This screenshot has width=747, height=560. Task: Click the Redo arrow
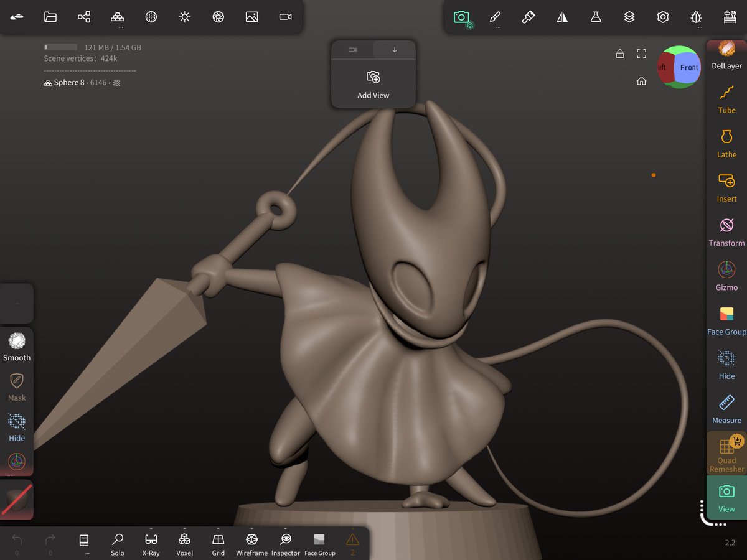point(50,543)
